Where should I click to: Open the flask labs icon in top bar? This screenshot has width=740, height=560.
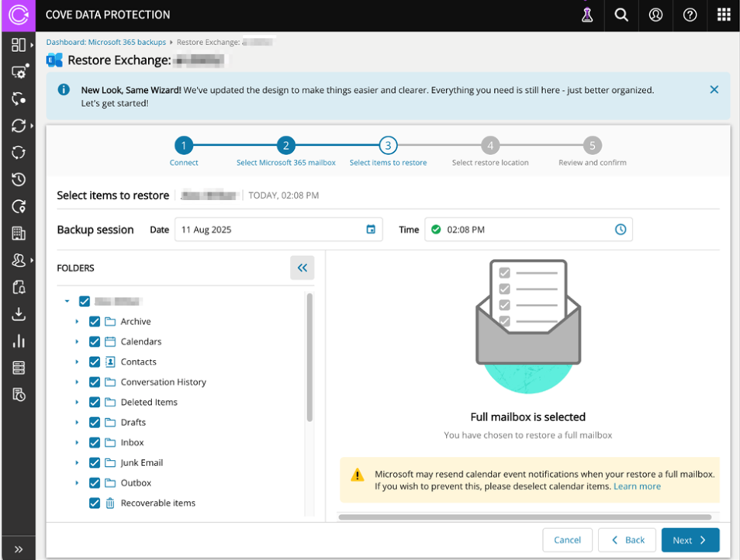click(x=586, y=15)
